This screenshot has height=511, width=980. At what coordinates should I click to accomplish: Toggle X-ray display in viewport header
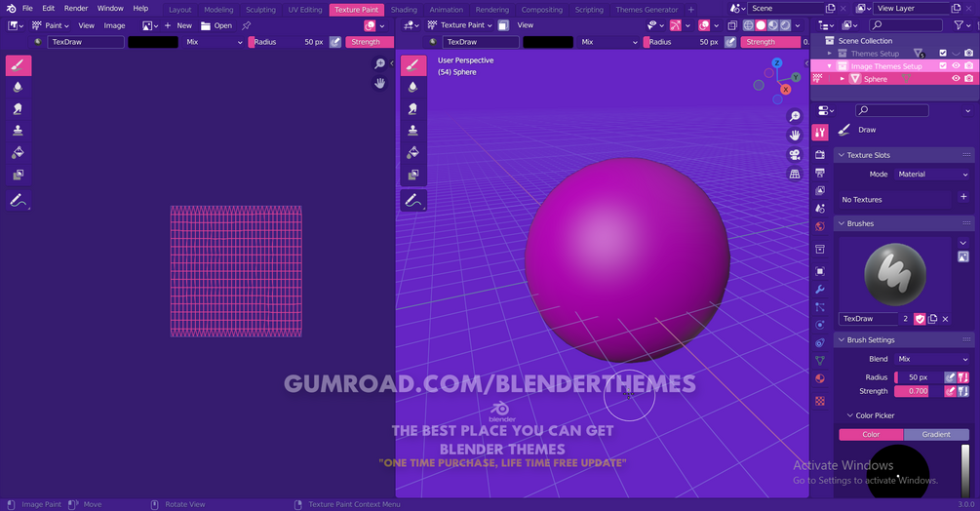[x=732, y=25]
